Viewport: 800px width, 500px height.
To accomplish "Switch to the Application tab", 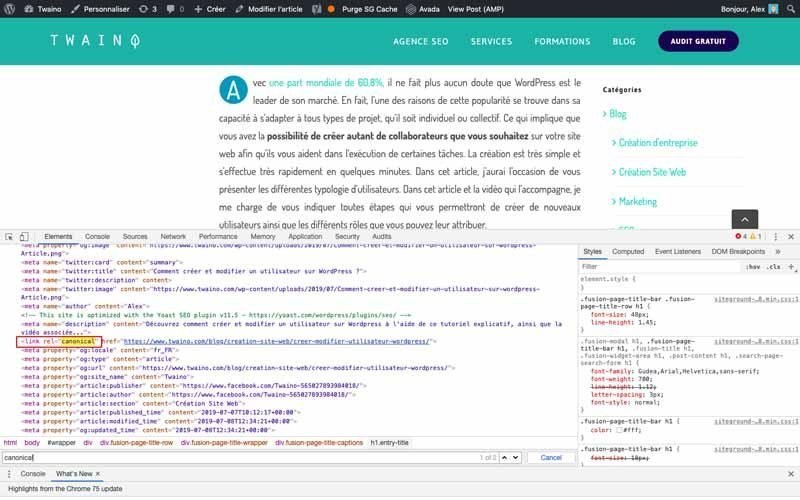I will (305, 237).
